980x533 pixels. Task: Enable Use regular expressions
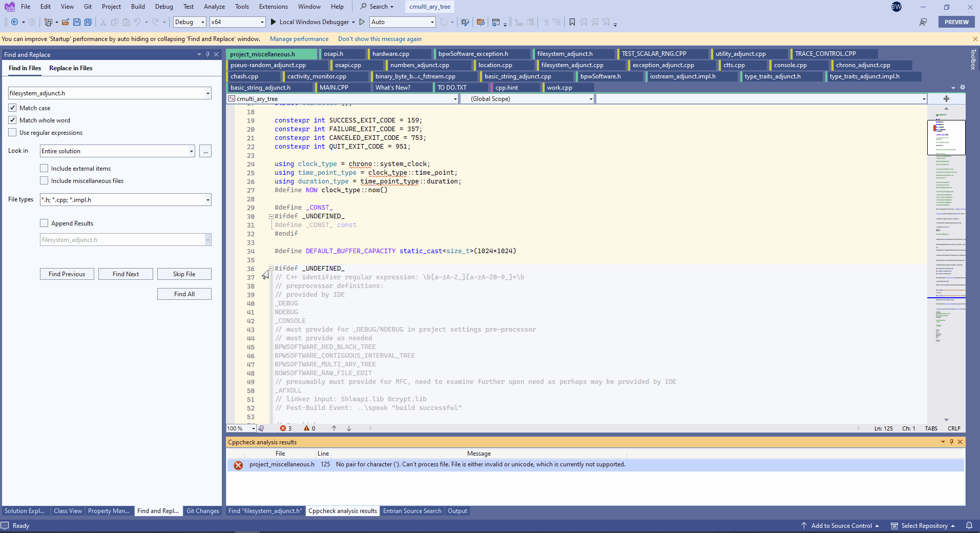[12, 132]
